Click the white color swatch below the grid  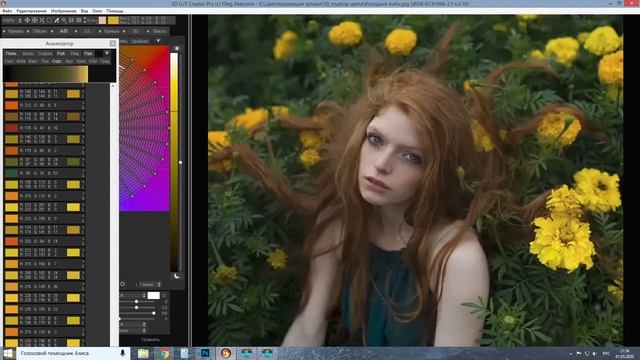tap(153, 295)
